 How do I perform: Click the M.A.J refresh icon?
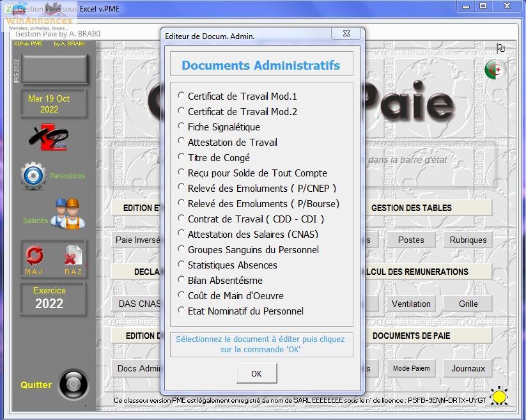(x=33, y=257)
